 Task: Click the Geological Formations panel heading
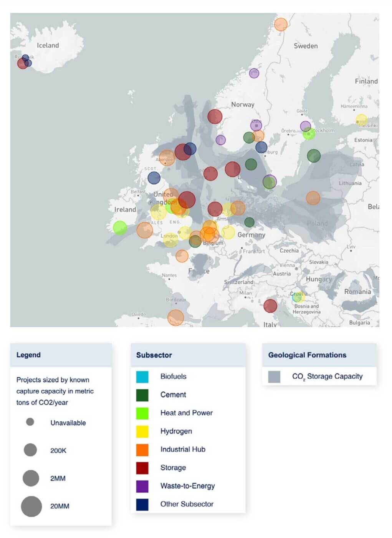pos(307,355)
